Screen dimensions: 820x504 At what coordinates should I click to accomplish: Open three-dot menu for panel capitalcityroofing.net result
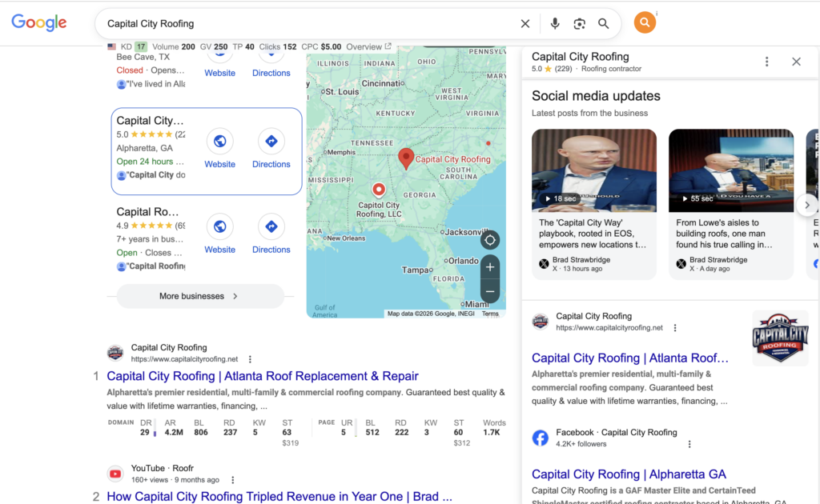pyautogui.click(x=675, y=328)
